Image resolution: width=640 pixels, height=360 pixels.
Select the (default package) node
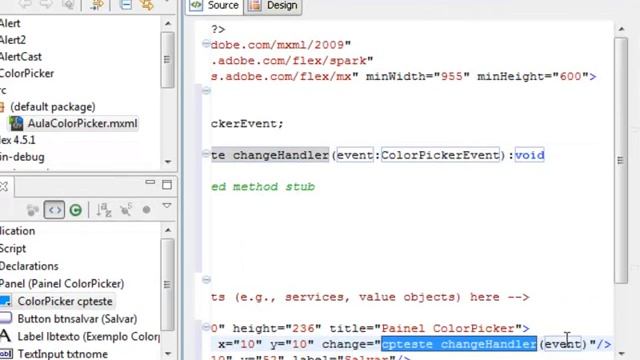53,107
